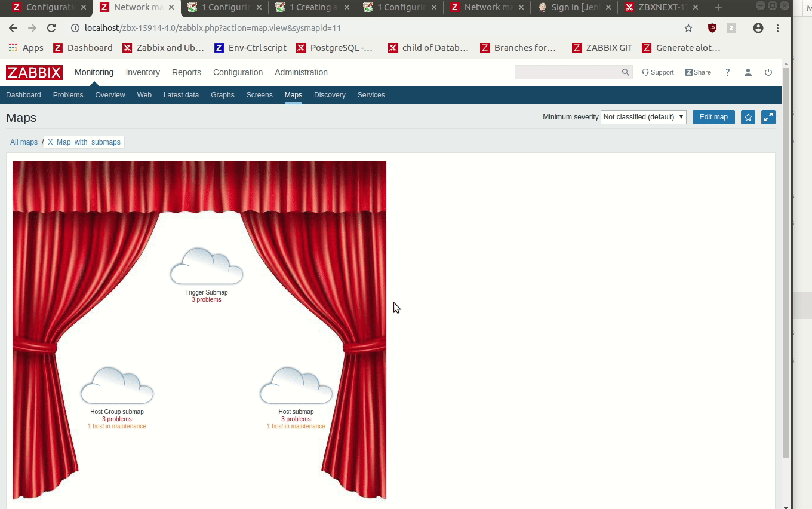Open the Web submenu
The height and width of the screenshot is (509, 812).
click(144, 95)
